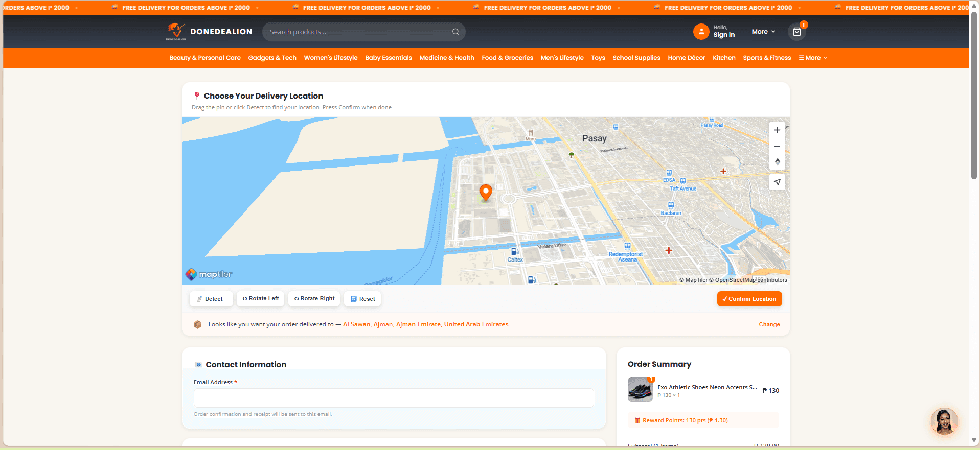Reset map bearing with compass icon
980x450 pixels.
pyautogui.click(x=777, y=162)
